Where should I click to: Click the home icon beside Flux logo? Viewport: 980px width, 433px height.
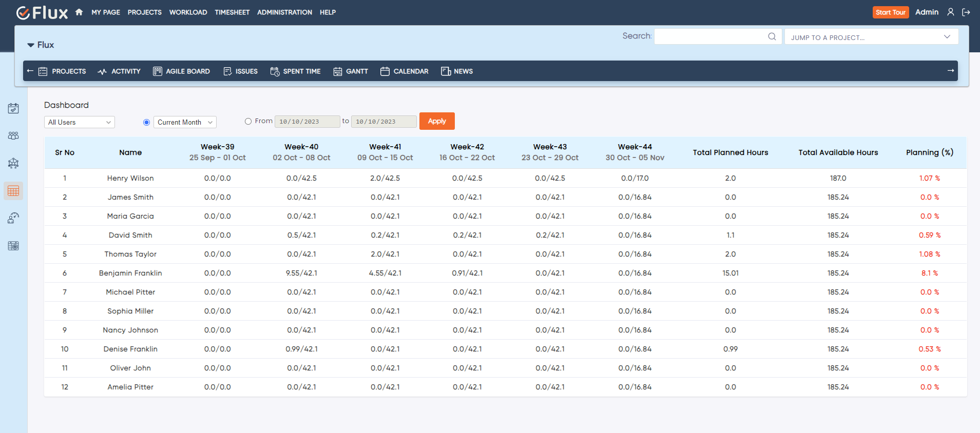pyautogui.click(x=79, y=12)
